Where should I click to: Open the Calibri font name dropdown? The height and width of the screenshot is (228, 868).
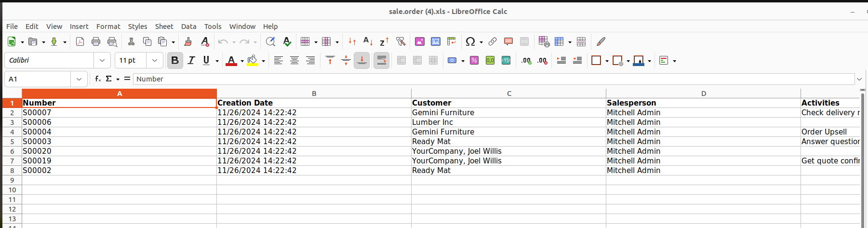(102, 60)
